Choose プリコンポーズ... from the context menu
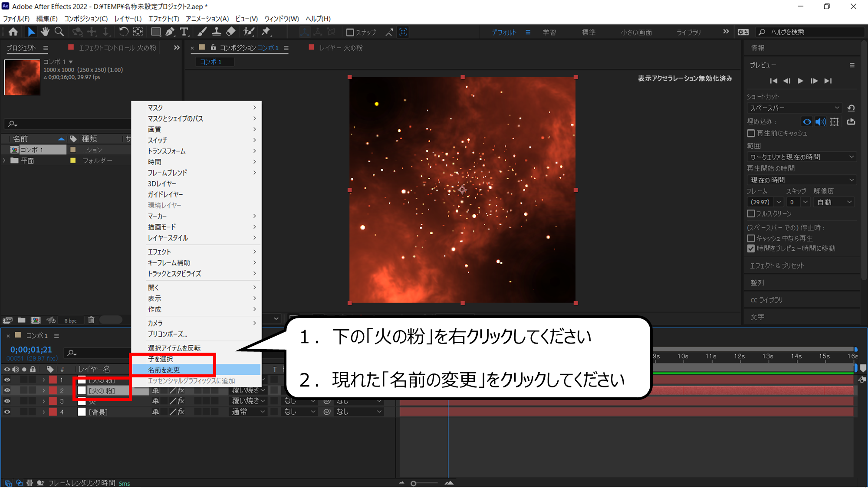868x488 pixels. (x=196, y=334)
